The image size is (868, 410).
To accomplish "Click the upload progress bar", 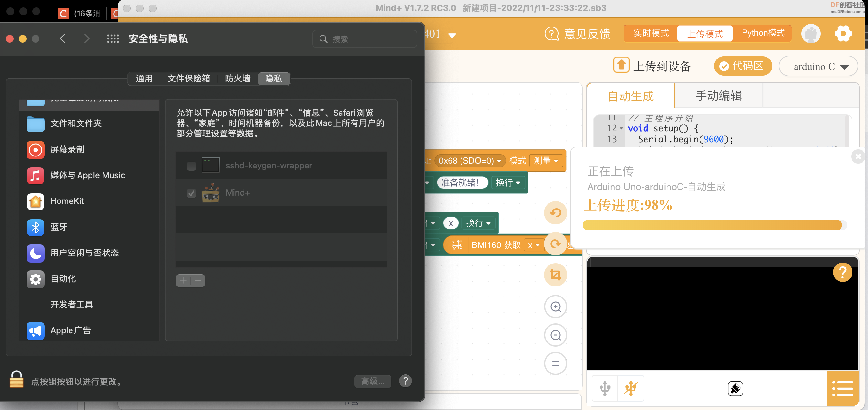I will coord(714,225).
